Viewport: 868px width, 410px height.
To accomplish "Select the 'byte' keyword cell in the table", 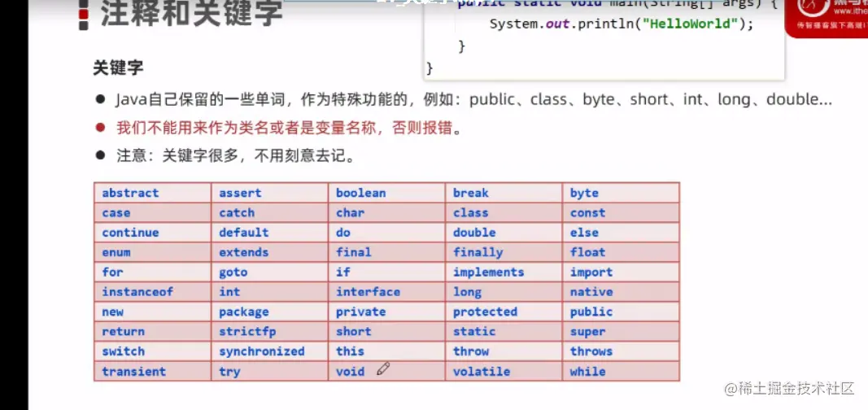I will coord(622,193).
